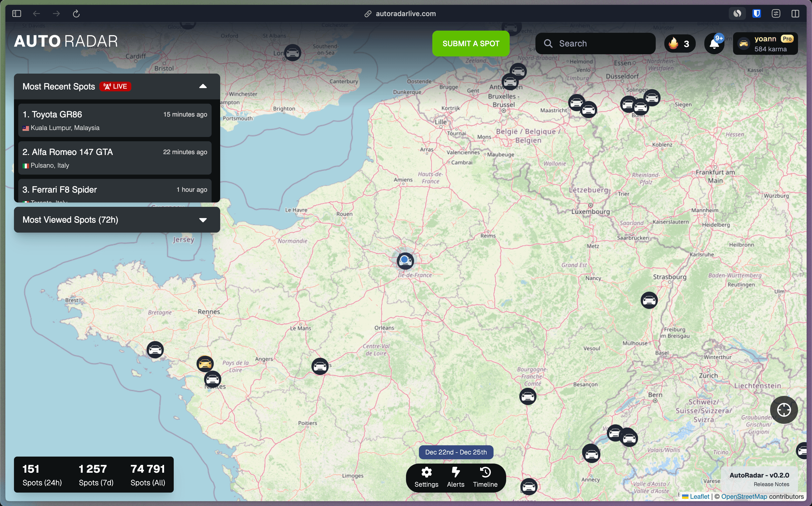The height and width of the screenshot is (506, 812).
Task: Click the 1 257 Spots (7d) counter
Action: (96, 475)
